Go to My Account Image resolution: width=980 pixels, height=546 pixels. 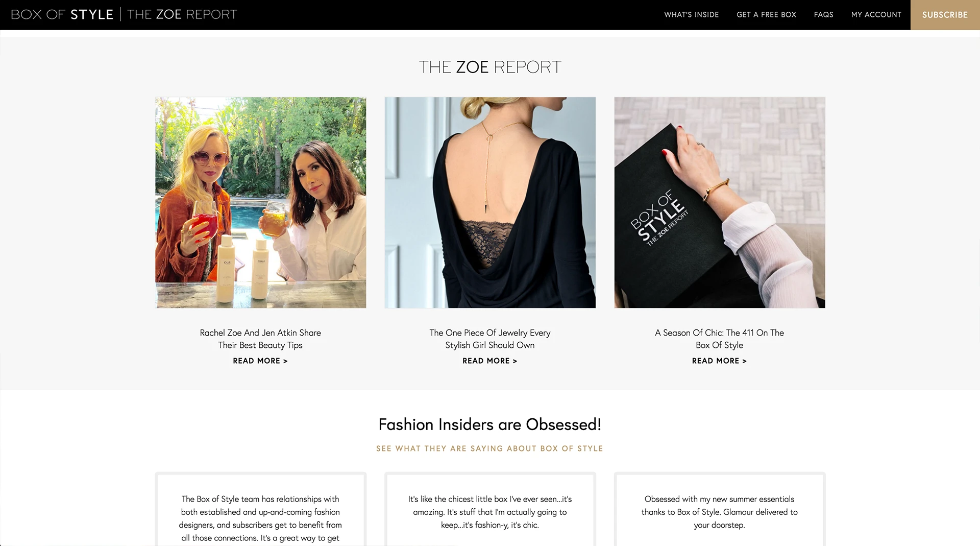pyautogui.click(x=876, y=15)
